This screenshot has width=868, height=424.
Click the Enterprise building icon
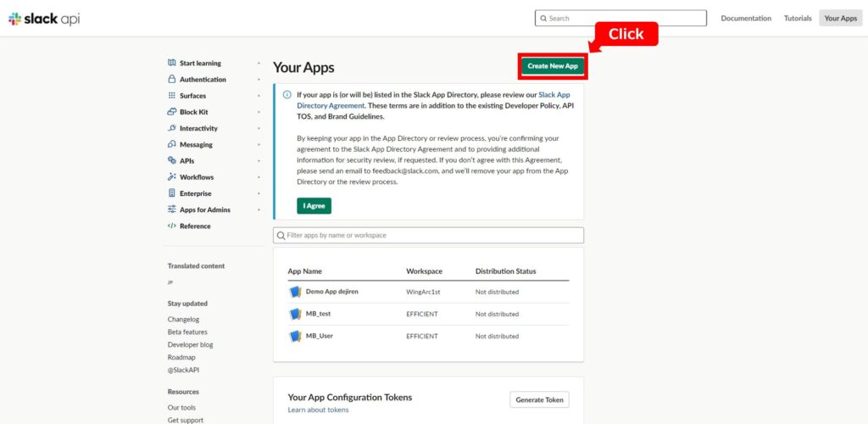pyautogui.click(x=171, y=193)
